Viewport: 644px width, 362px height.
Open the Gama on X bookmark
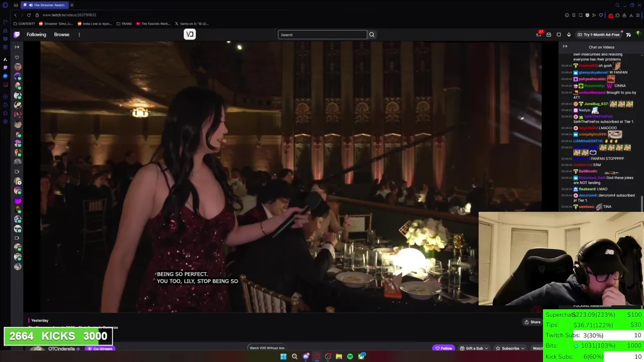(192, 24)
